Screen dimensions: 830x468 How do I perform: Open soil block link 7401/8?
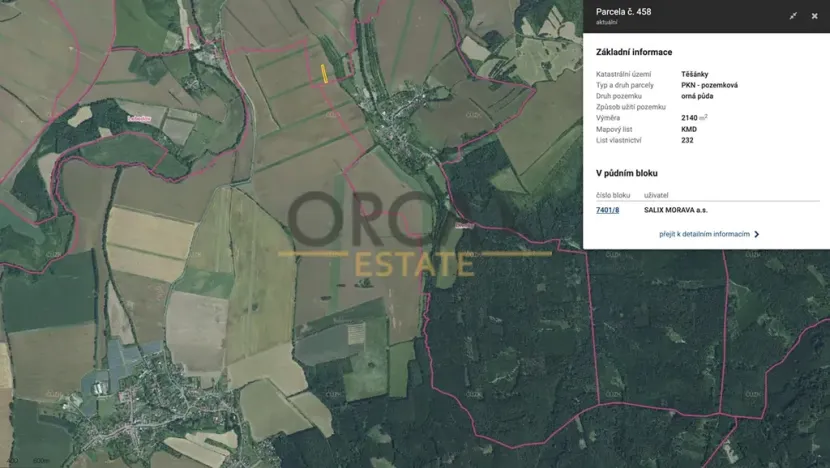(607, 210)
